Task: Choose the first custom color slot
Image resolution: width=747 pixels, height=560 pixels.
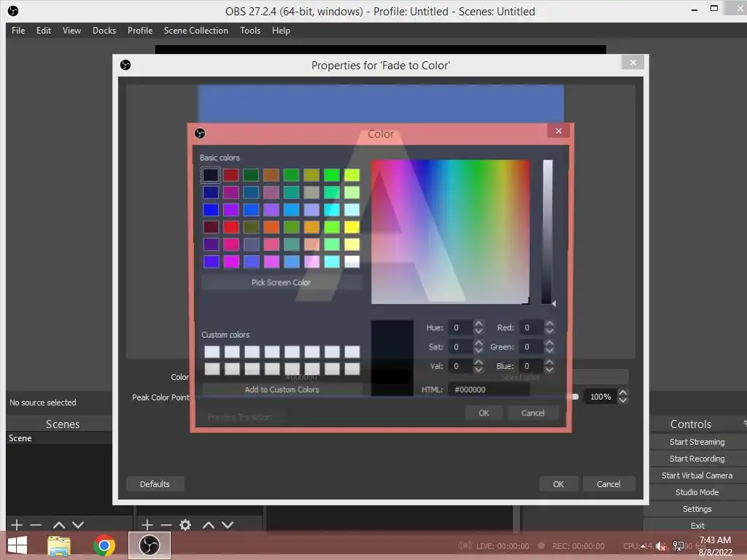Action: tap(212, 351)
